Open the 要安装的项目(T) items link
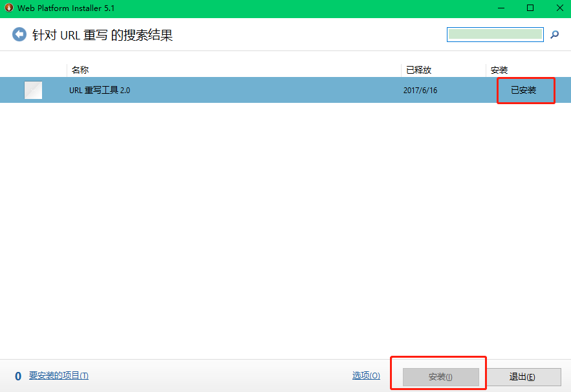This screenshot has height=392, width=571. pos(58,375)
